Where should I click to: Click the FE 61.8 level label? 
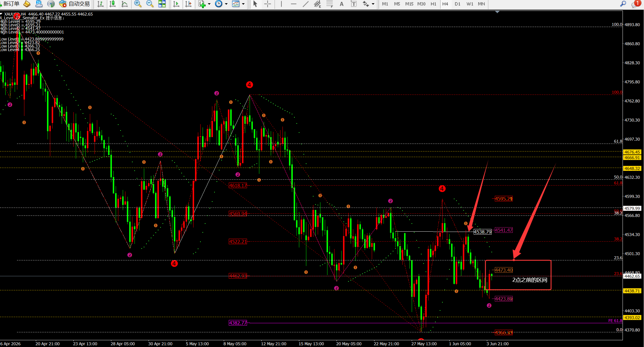tap(615, 321)
